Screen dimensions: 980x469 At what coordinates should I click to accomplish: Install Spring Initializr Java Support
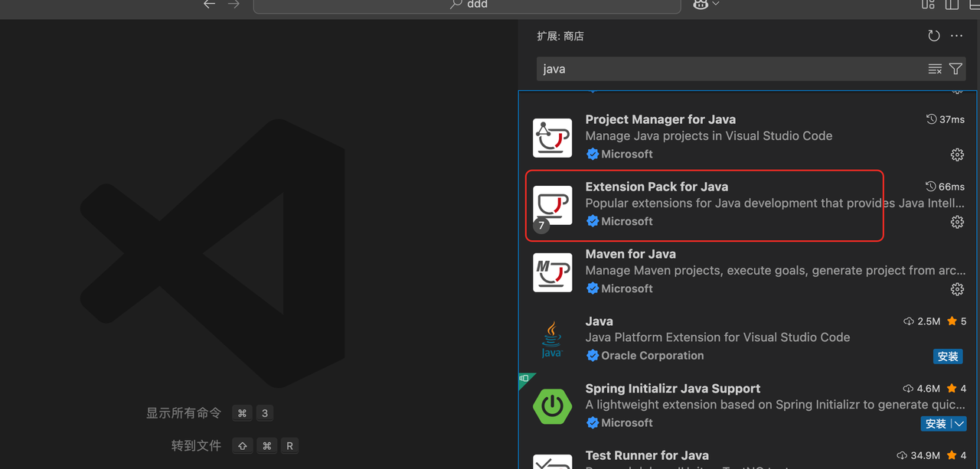[x=936, y=424]
